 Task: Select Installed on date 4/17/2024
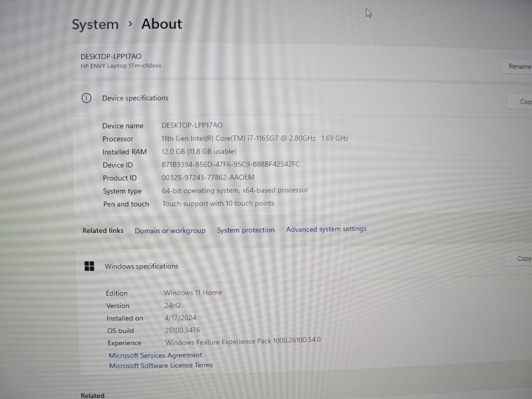click(180, 318)
